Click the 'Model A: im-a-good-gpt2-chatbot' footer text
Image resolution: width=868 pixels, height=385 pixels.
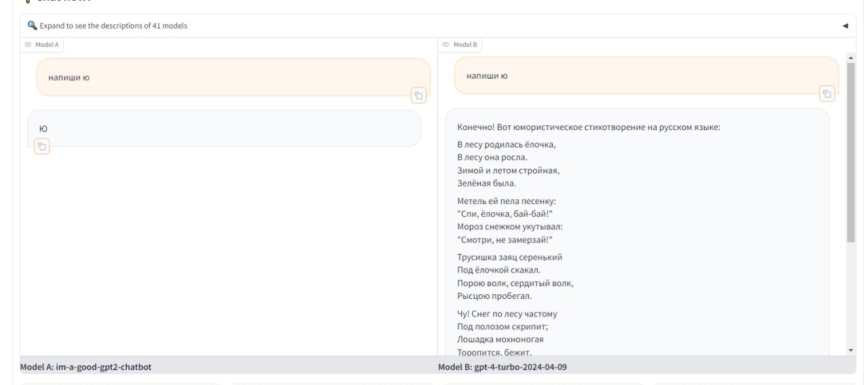[x=86, y=367]
